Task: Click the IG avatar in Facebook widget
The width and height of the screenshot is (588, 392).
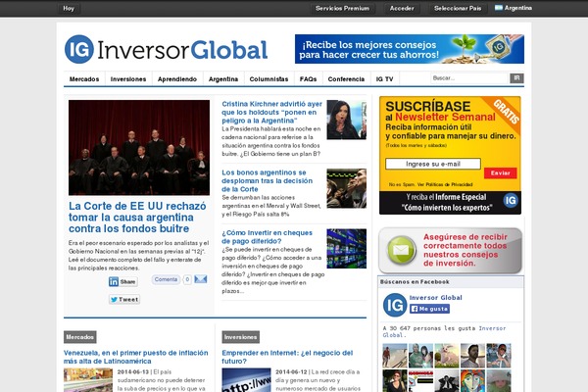Action: tap(394, 303)
